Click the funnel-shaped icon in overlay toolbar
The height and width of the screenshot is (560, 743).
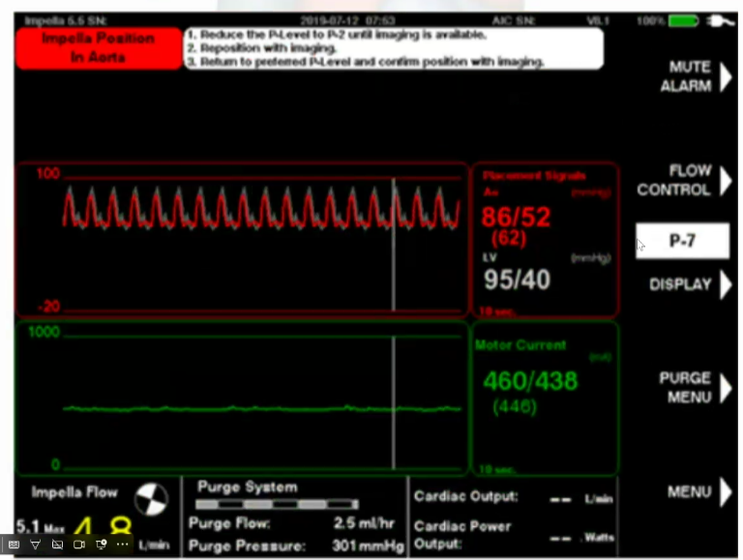pos(36,545)
